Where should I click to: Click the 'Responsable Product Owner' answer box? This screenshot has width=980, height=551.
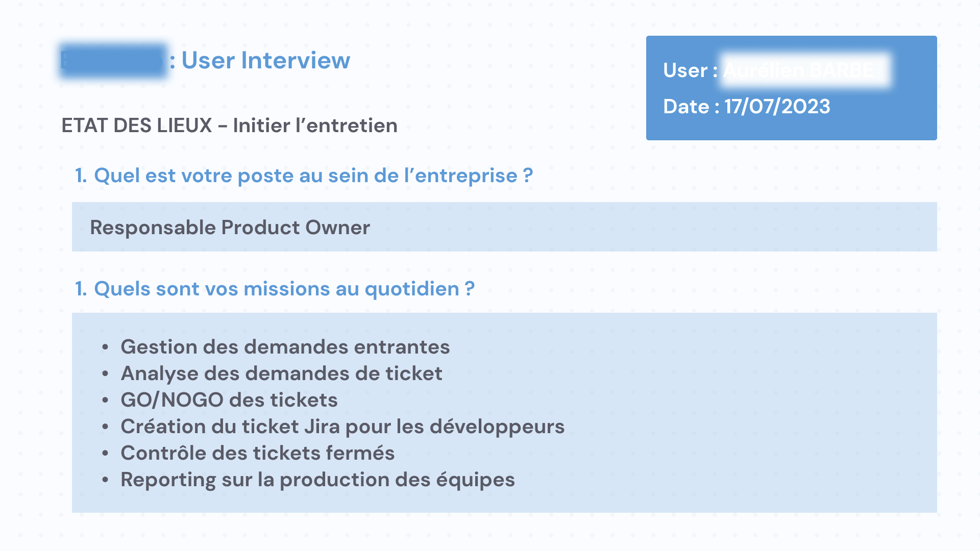point(504,227)
